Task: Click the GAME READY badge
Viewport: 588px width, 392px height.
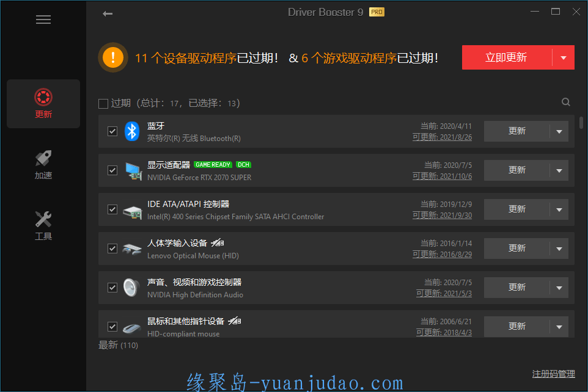Action: click(213, 164)
